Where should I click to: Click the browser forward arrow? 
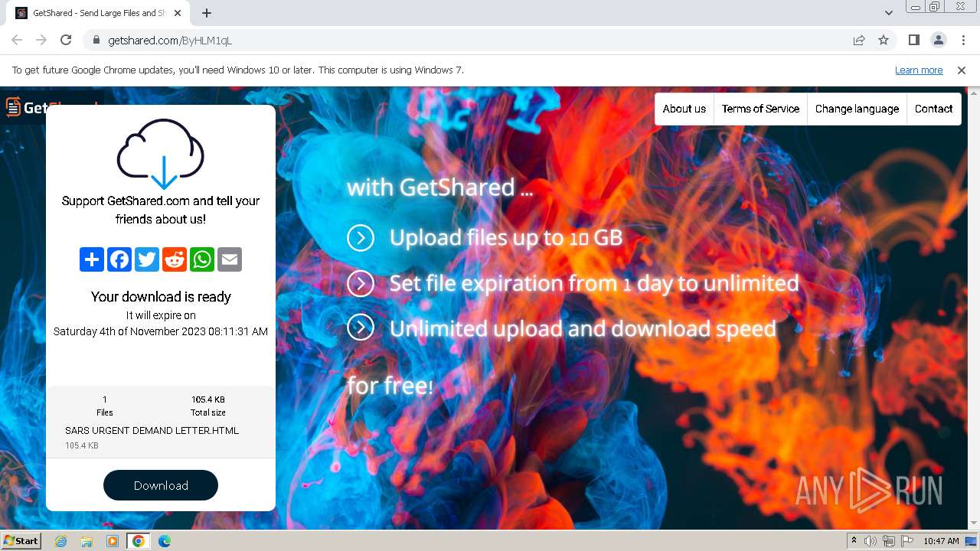coord(41,40)
